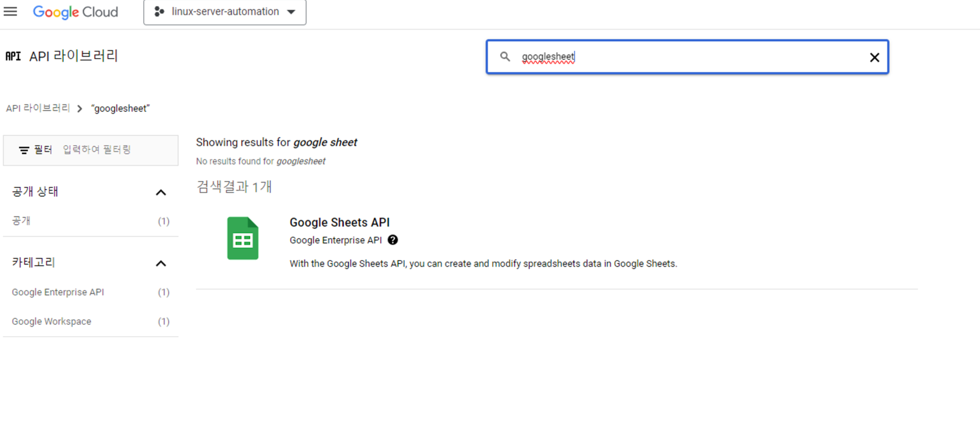Viewport: 980px width, 433px height.
Task: Filter by Google Enterprise API category
Action: click(90, 292)
